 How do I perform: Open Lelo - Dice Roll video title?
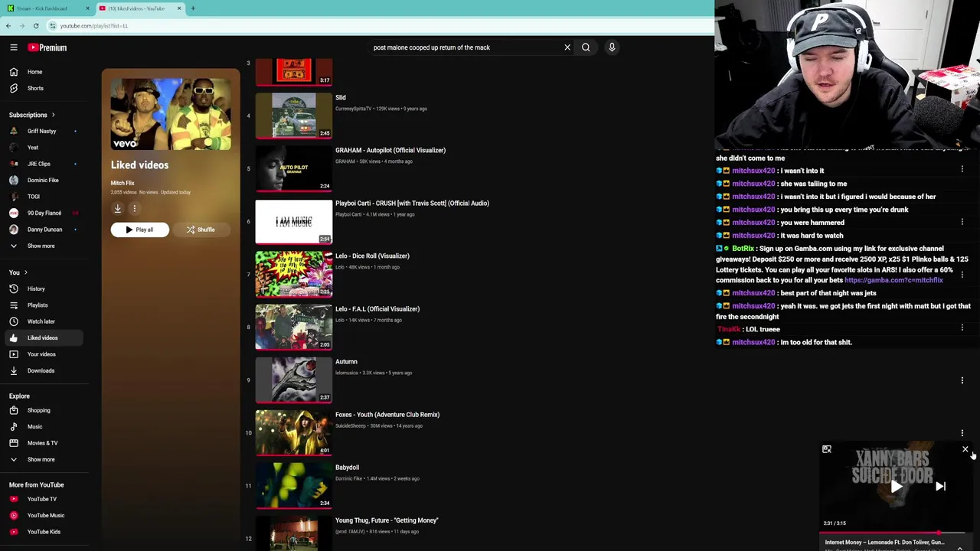[372, 256]
